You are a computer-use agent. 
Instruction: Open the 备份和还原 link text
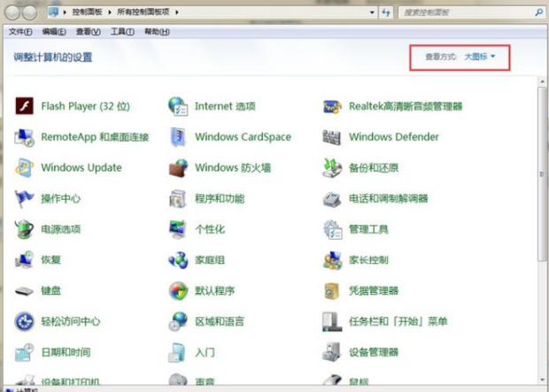[374, 167]
